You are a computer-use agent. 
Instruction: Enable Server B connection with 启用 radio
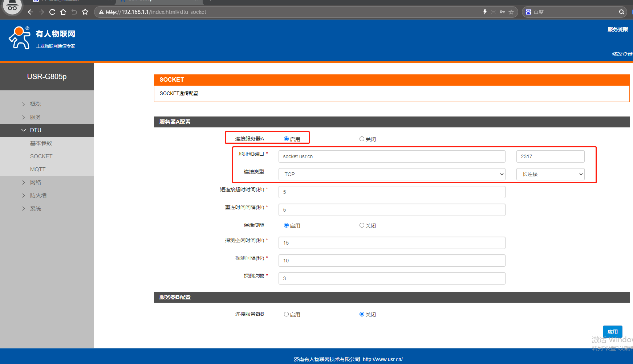pos(286,314)
